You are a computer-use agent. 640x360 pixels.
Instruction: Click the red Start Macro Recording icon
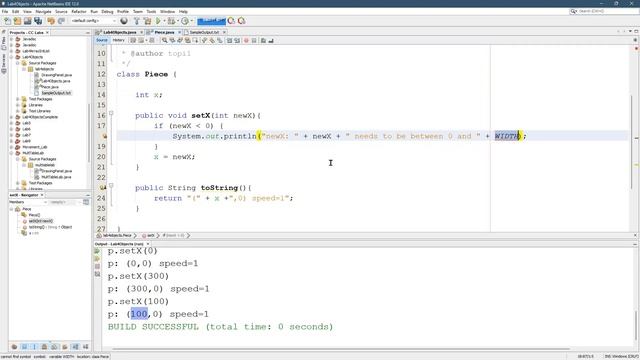[x=246, y=40]
